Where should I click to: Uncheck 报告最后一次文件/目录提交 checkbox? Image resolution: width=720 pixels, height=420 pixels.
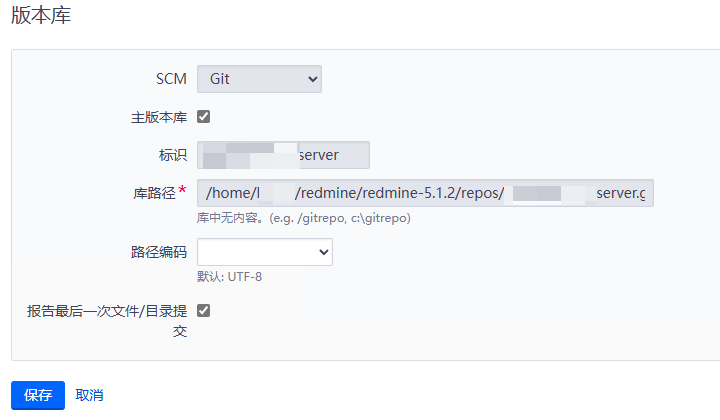(204, 310)
